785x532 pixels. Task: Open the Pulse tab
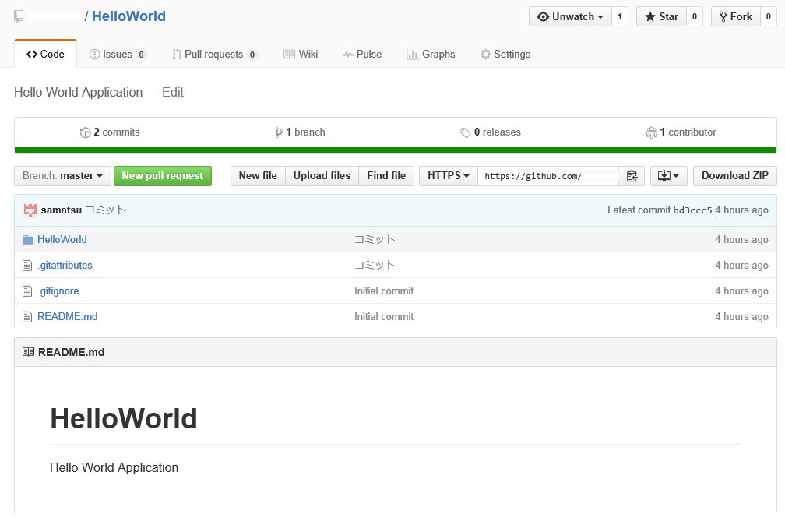(x=362, y=54)
